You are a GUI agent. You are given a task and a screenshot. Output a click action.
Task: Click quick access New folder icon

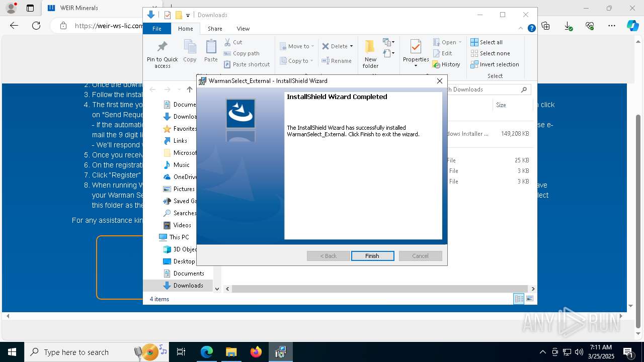(x=179, y=15)
